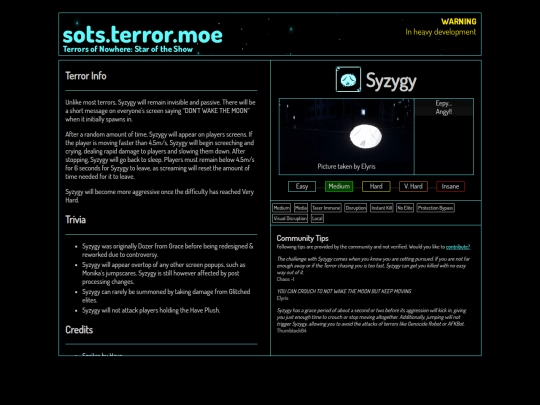Screen dimensions: 540x405
Task: Select the Medium difficulty button
Action: [339, 186]
